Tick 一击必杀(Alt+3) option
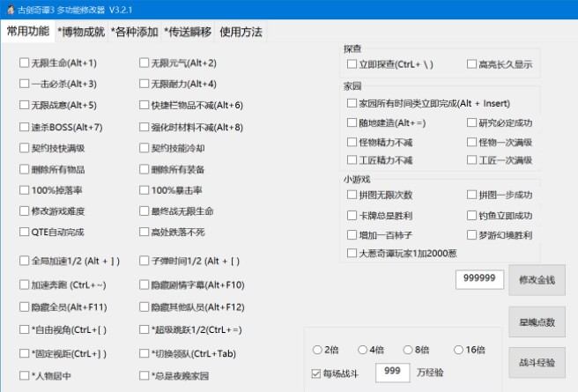The height and width of the screenshot is (392, 578). (x=25, y=84)
